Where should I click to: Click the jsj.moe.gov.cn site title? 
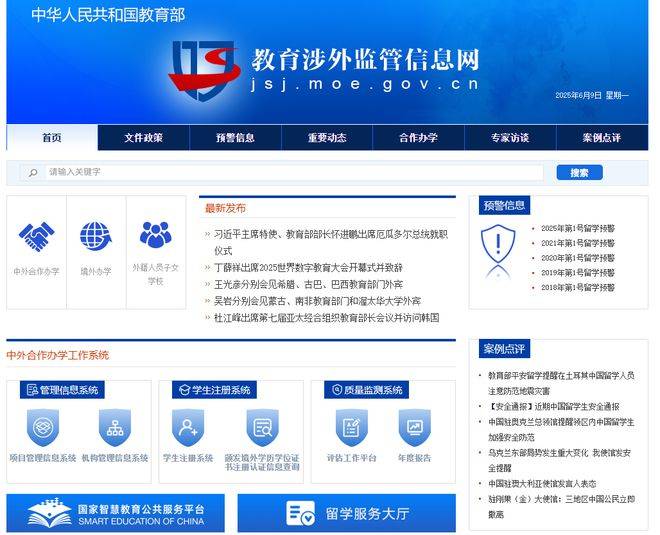365,84
